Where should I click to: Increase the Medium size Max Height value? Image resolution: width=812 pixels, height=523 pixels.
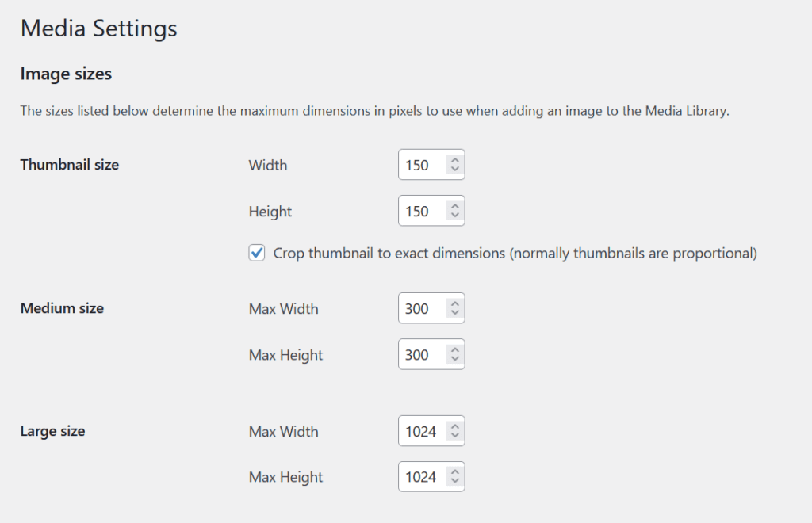click(455, 349)
